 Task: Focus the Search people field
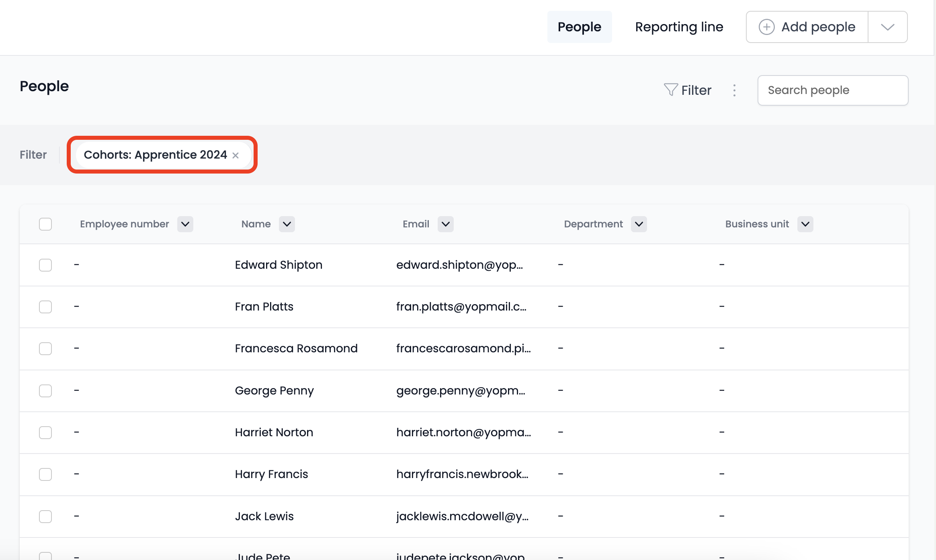pos(832,90)
